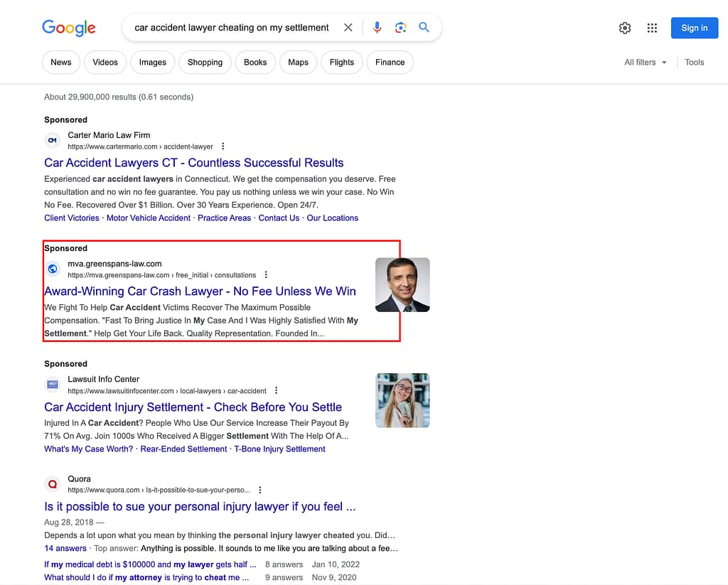Open the Contact Us sitelink
Screen dimensions: 728x585
[279, 218]
